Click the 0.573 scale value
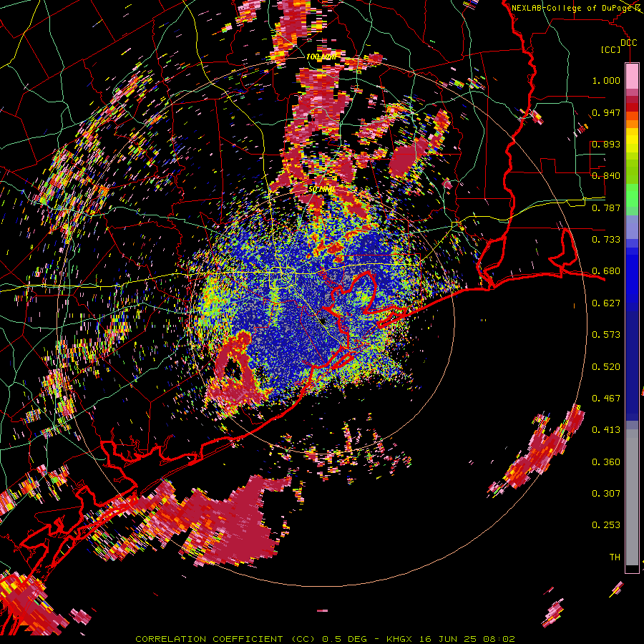This screenshot has height=644, width=644. (606, 335)
